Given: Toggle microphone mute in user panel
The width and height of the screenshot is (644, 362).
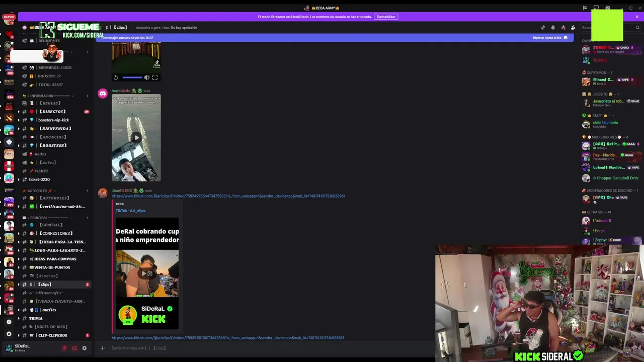Looking at the screenshot, I should (x=64, y=348).
